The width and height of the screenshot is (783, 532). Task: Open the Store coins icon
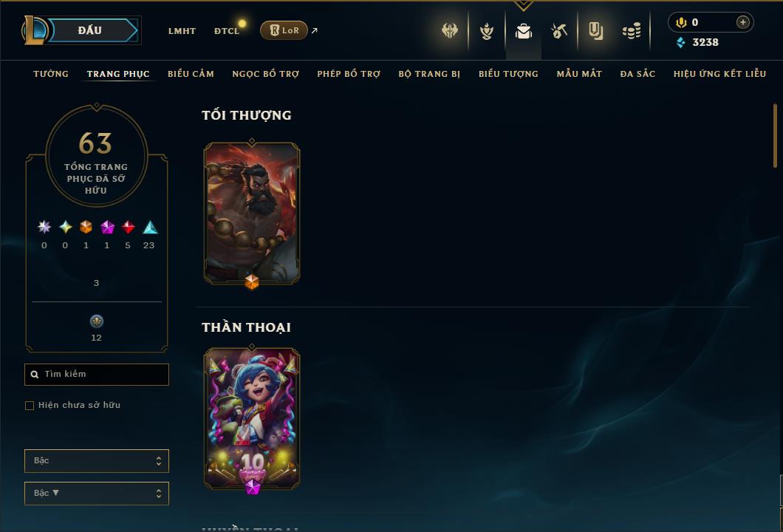(632, 31)
